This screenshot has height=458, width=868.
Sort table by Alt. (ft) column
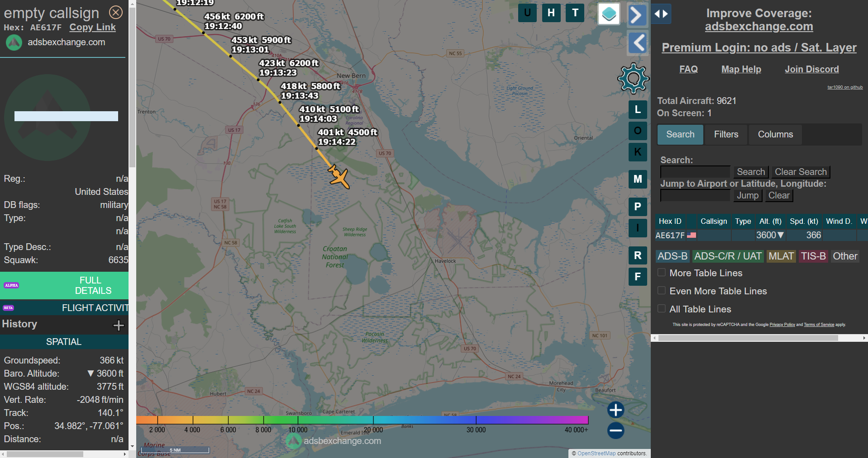770,221
